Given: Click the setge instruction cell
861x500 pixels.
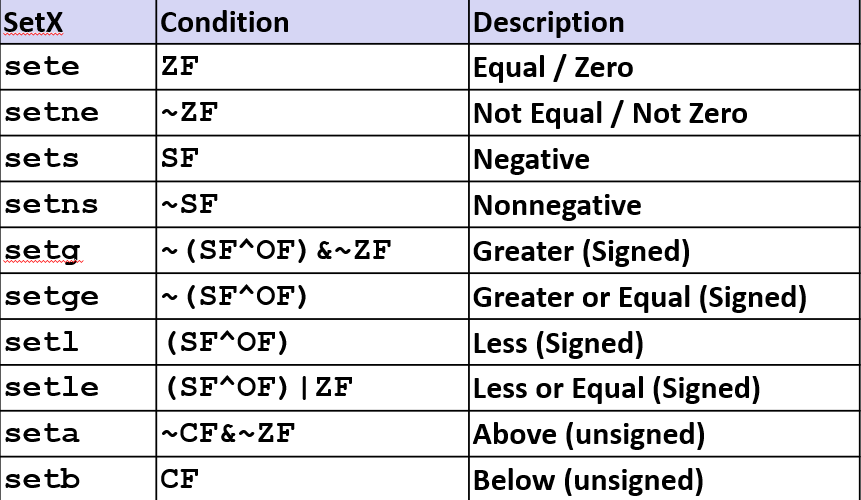Looking at the screenshot, I should 52,297.
